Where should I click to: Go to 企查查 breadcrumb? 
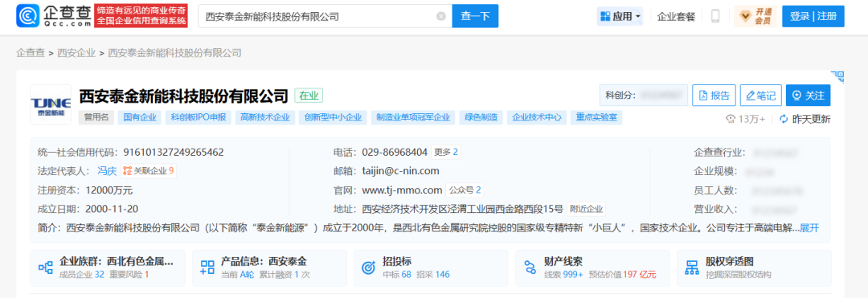coord(30,53)
